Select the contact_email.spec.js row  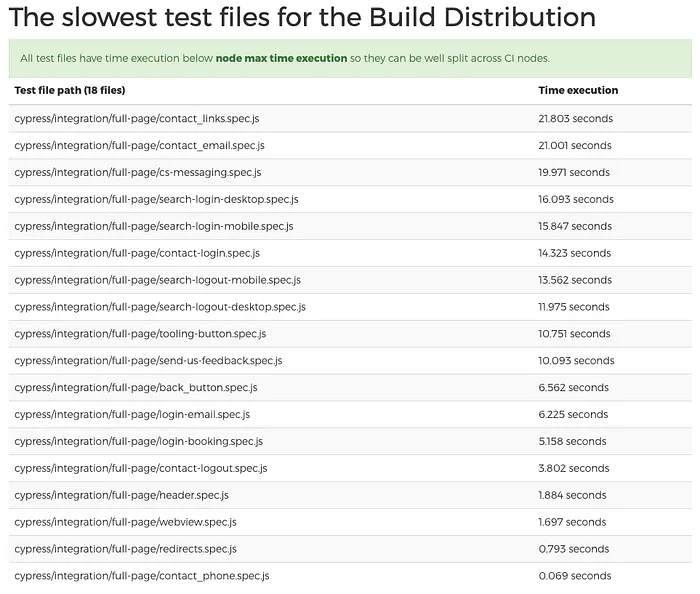pyautogui.click(x=350, y=145)
